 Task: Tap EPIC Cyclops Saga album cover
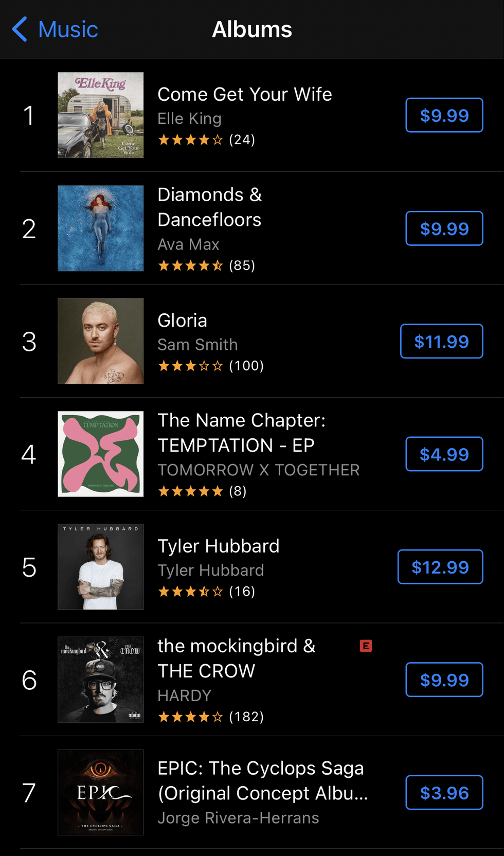(101, 792)
